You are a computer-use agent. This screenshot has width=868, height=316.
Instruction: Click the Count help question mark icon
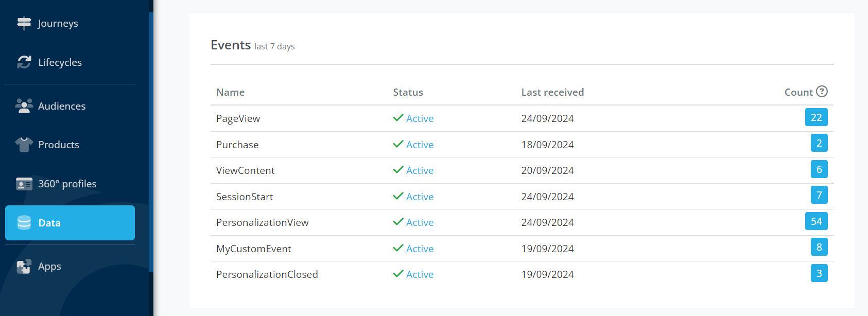point(822,92)
